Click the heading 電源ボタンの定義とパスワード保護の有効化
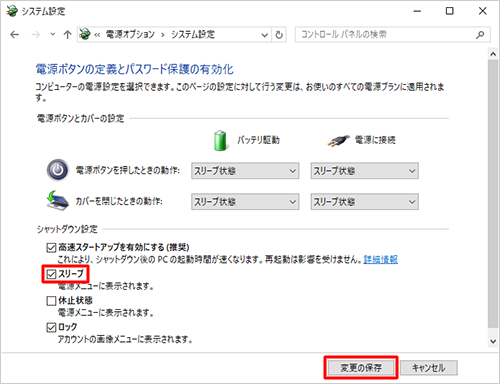Image resolution: width=500 pixels, height=384 pixels. [135, 69]
